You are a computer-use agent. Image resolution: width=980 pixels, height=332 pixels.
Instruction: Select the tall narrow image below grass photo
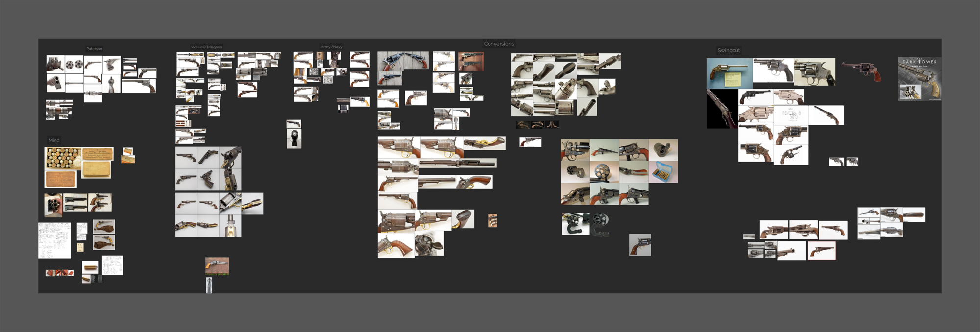[209, 285]
